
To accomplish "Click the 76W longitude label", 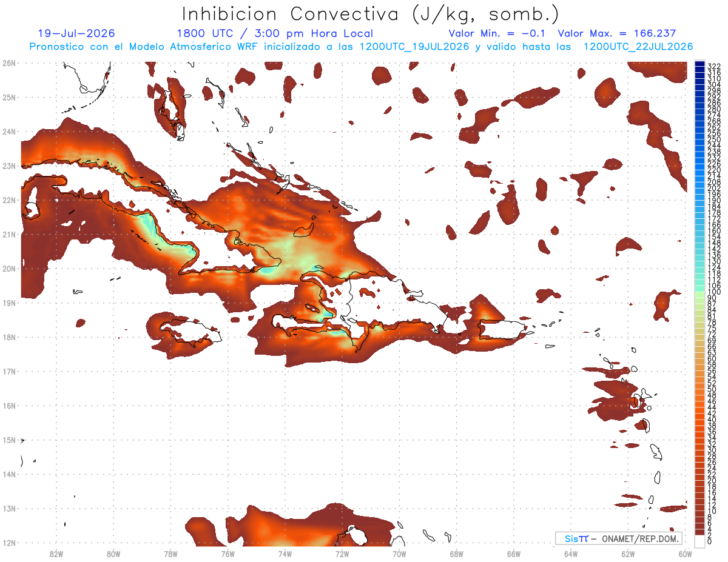I will coord(227,554).
